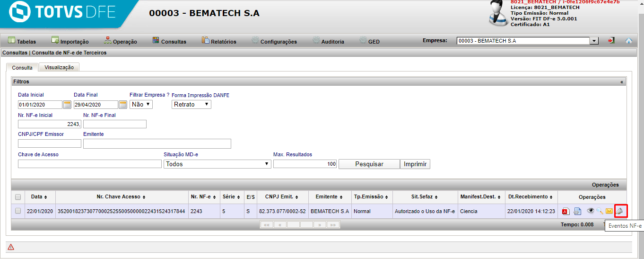This screenshot has width=644, height=259.
Task: Click the user avatar icon
Action: [x=497, y=13]
